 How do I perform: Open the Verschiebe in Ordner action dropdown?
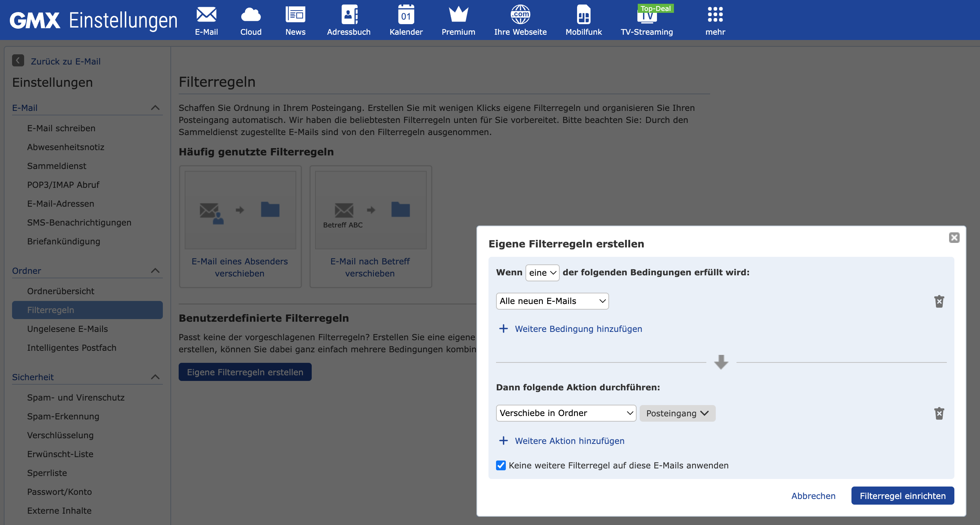[x=566, y=413]
